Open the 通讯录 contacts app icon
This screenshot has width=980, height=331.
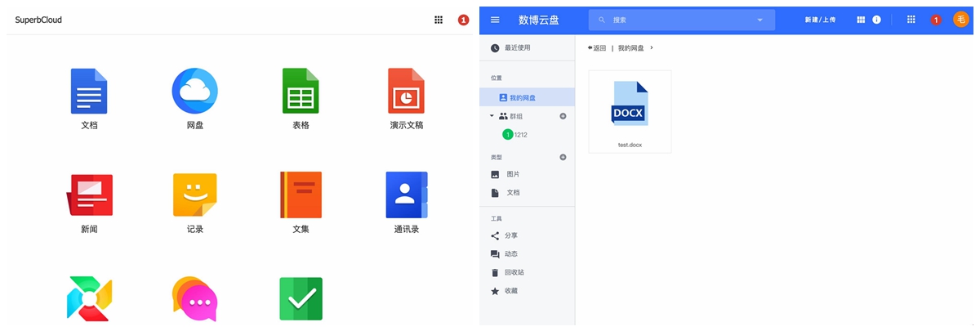pos(406,195)
